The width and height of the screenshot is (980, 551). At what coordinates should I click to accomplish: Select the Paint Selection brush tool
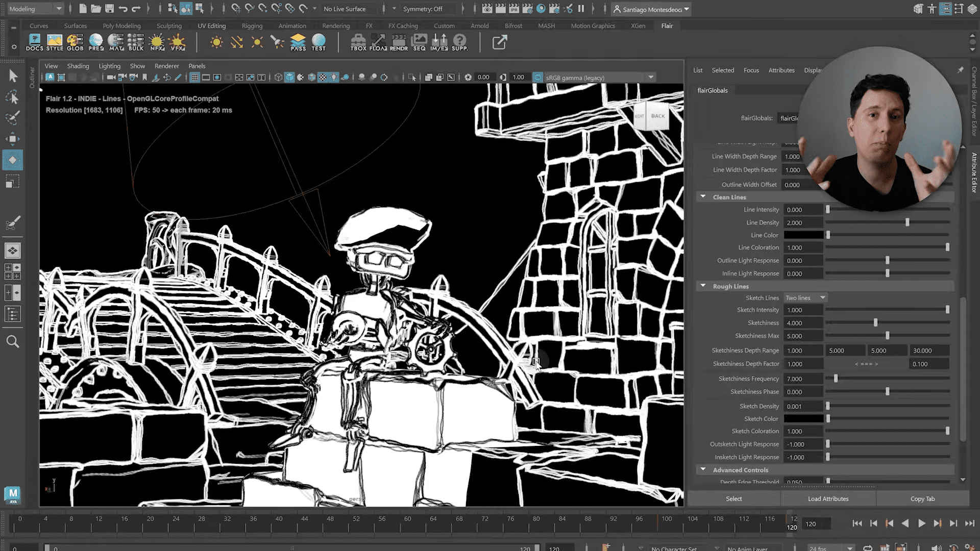coord(13,118)
